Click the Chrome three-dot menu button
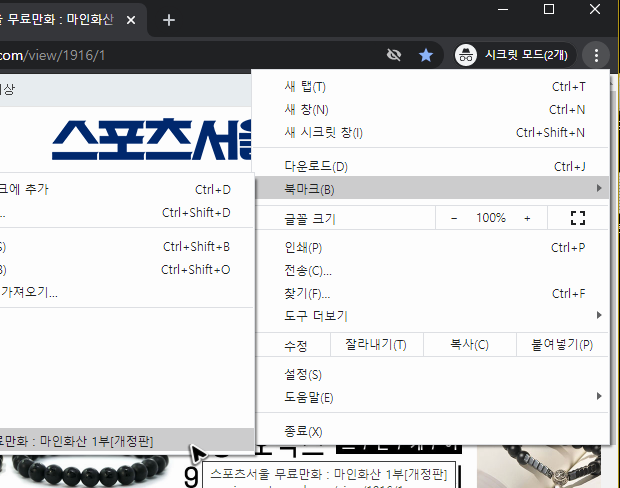 click(596, 55)
